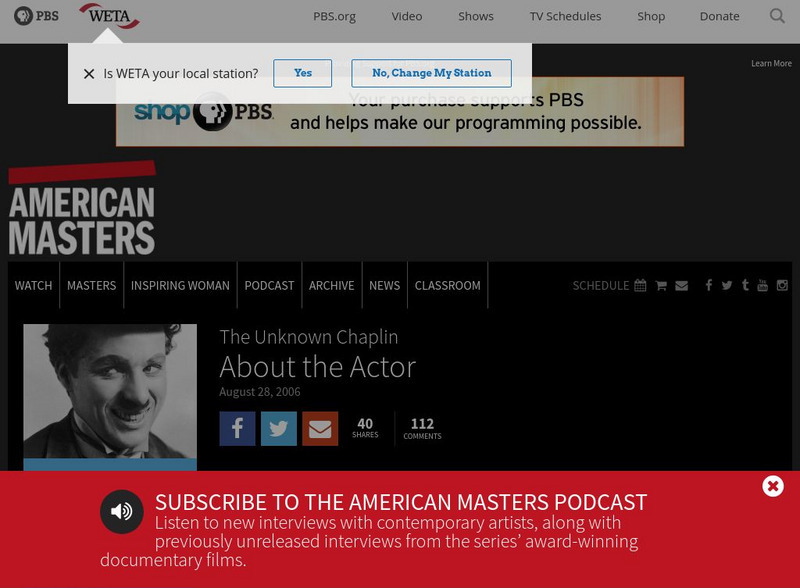This screenshot has height=588, width=800.
Task: Click the Learn More link
Action: pyautogui.click(x=771, y=63)
